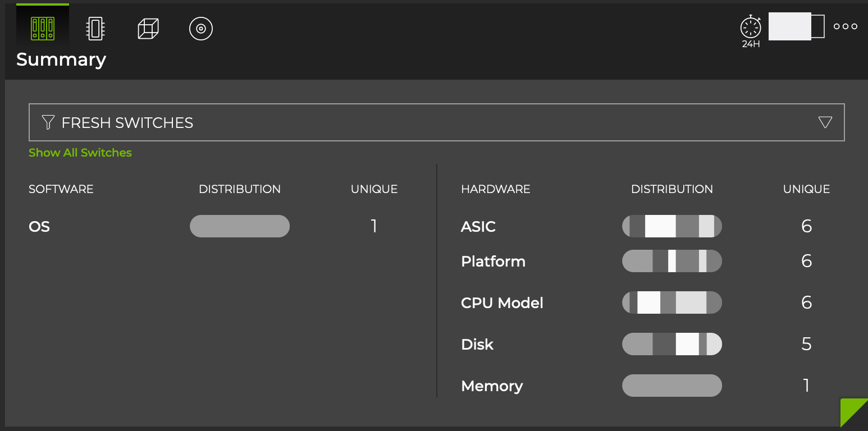Click the OS distribution bar
The width and height of the screenshot is (868, 431).
[x=240, y=226]
